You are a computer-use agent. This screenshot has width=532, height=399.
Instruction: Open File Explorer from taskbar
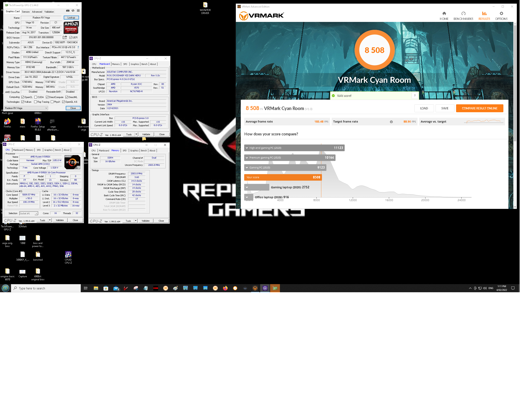coord(96,288)
